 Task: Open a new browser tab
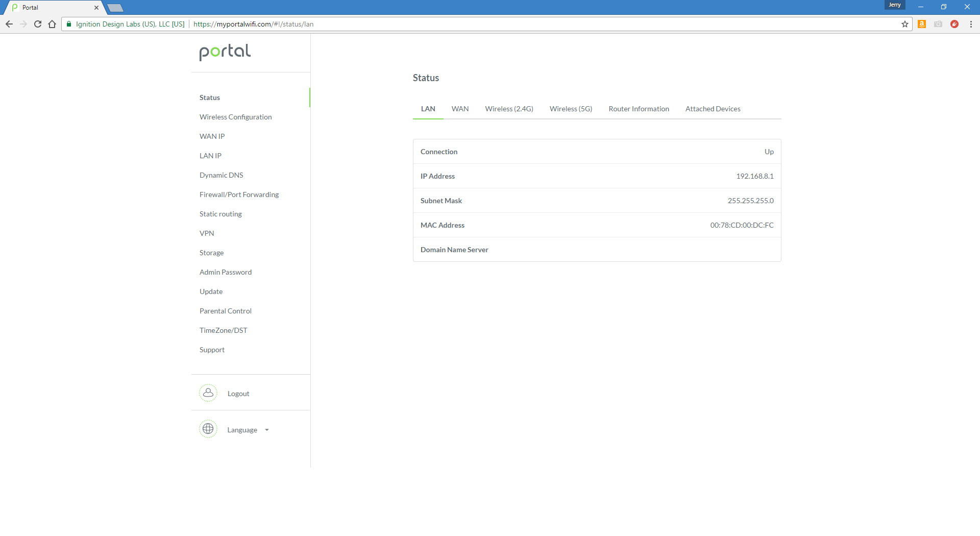pos(115,8)
